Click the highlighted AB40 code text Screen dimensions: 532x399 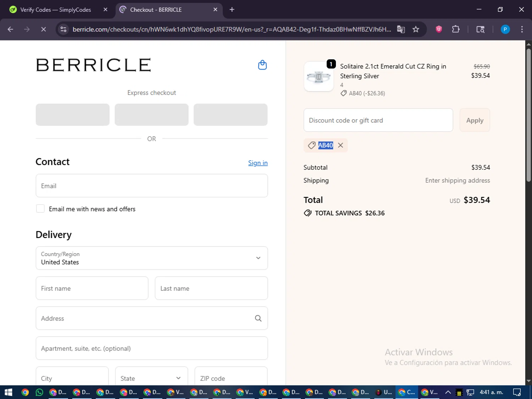pyautogui.click(x=326, y=145)
